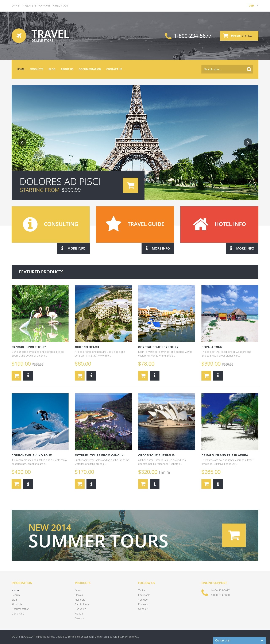270x644 pixels.
Task: Open the USD currency dropdown
Action: [x=253, y=5]
